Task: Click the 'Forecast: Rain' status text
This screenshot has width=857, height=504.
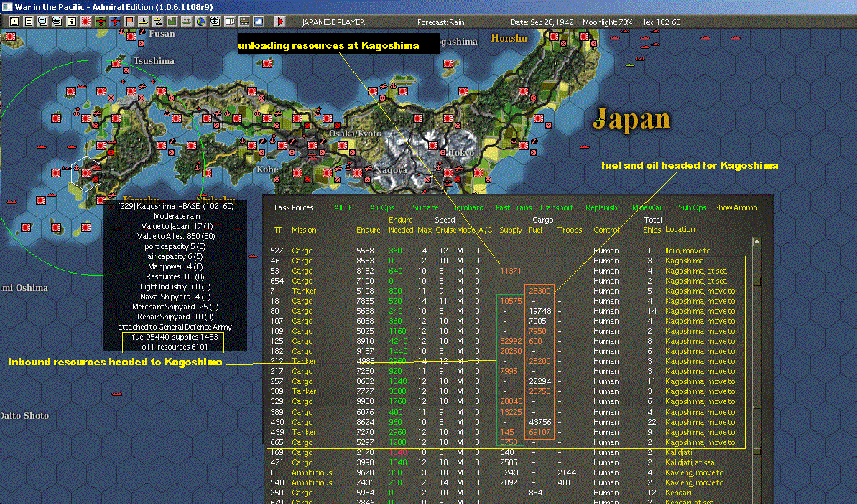Action: 440,22
